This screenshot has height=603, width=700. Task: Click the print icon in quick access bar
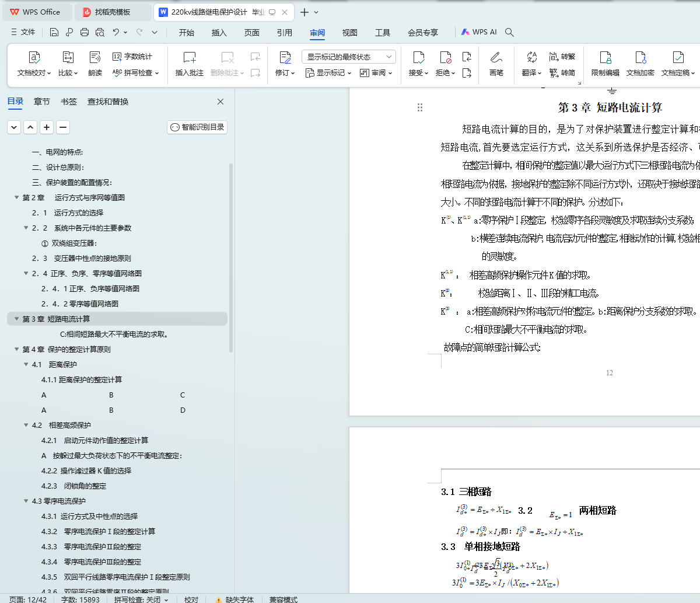[x=85, y=32]
